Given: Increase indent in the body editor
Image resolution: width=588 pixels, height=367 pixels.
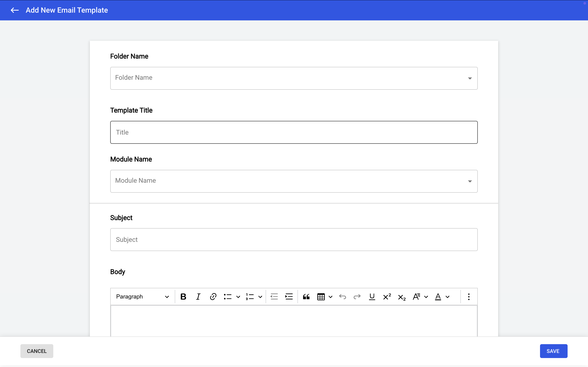Looking at the screenshot, I should 289,297.
